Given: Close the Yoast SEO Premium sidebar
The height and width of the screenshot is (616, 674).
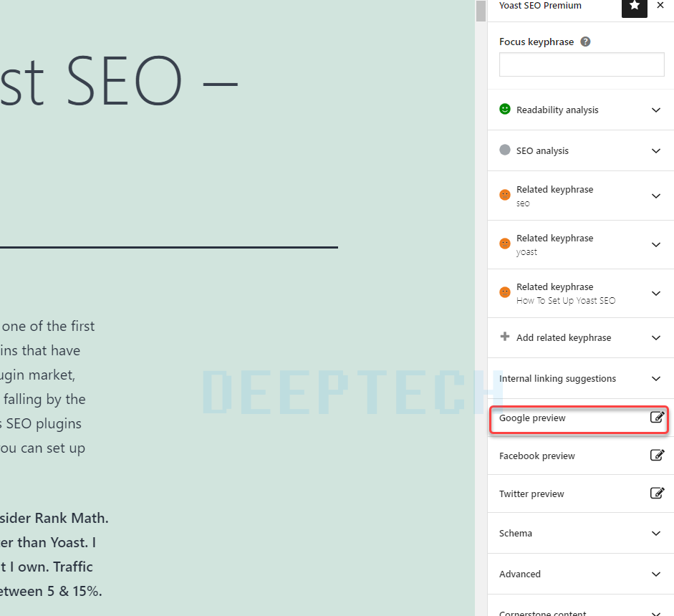Looking at the screenshot, I should click(660, 5).
